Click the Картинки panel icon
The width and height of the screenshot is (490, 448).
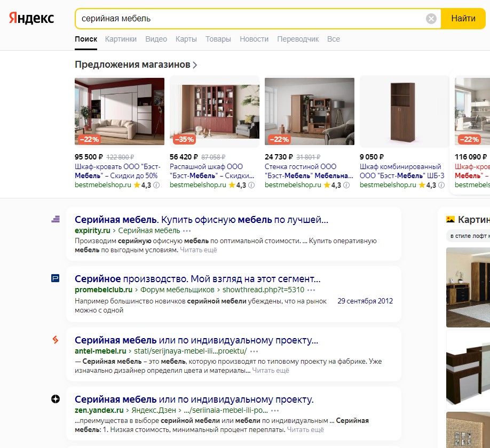tap(451, 220)
